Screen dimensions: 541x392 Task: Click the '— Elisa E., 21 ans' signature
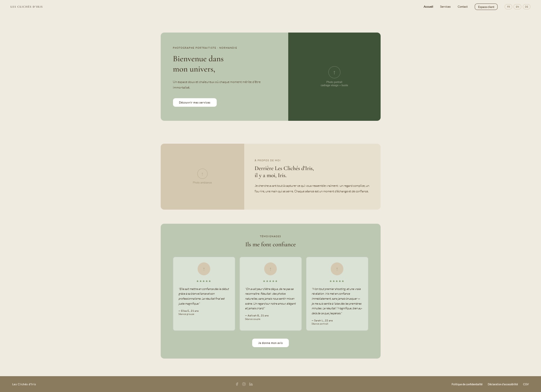[x=189, y=311]
